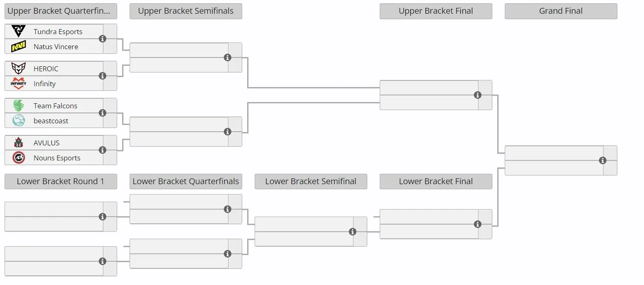Click the Tundra Esports team logo
This screenshot has width=644, height=285.
coord(18,32)
